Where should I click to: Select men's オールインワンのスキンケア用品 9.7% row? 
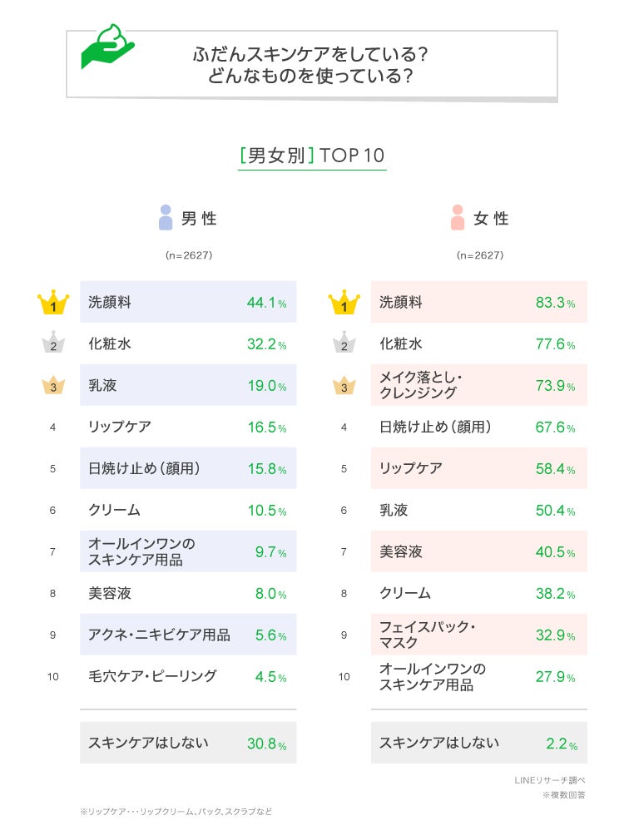(x=188, y=551)
